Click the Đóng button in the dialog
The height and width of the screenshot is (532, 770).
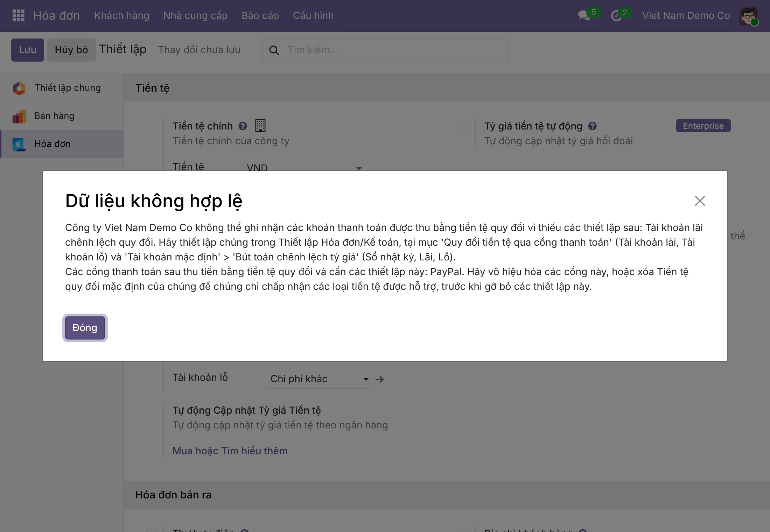[x=85, y=328]
